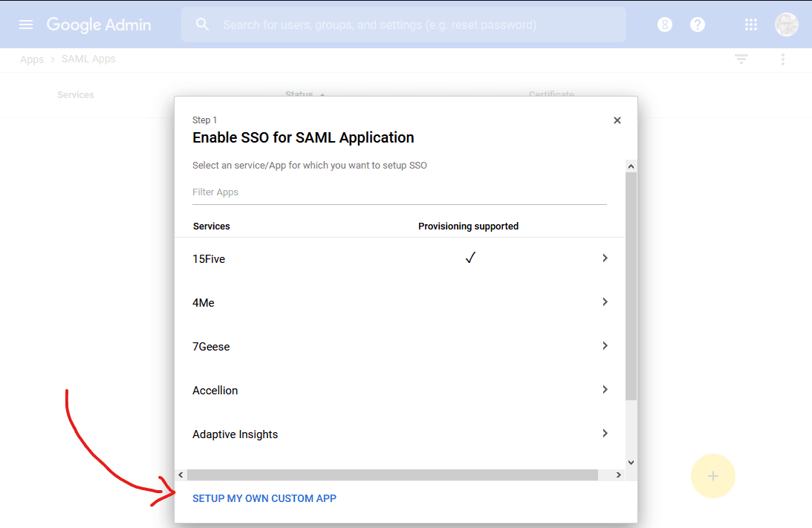Expand the 4Me service chevron
This screenshot has width=812, height=528.
pos(605,302)
